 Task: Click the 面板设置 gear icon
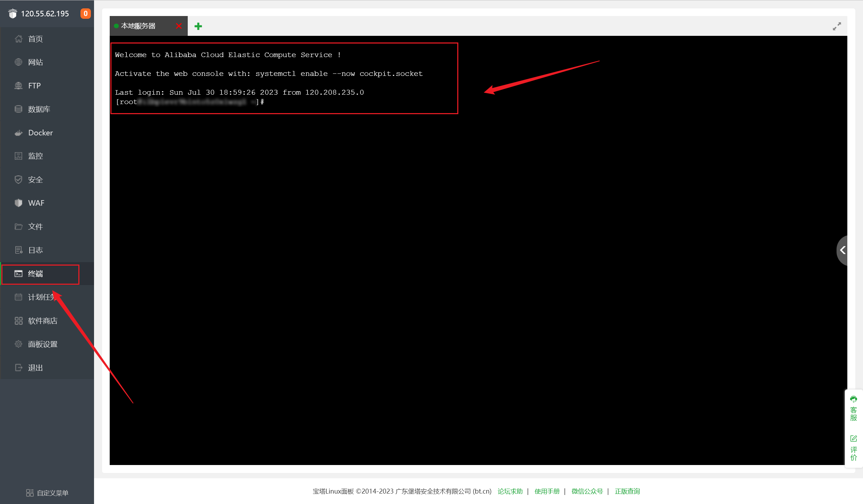pyautogui.click(x=18, y=344)
